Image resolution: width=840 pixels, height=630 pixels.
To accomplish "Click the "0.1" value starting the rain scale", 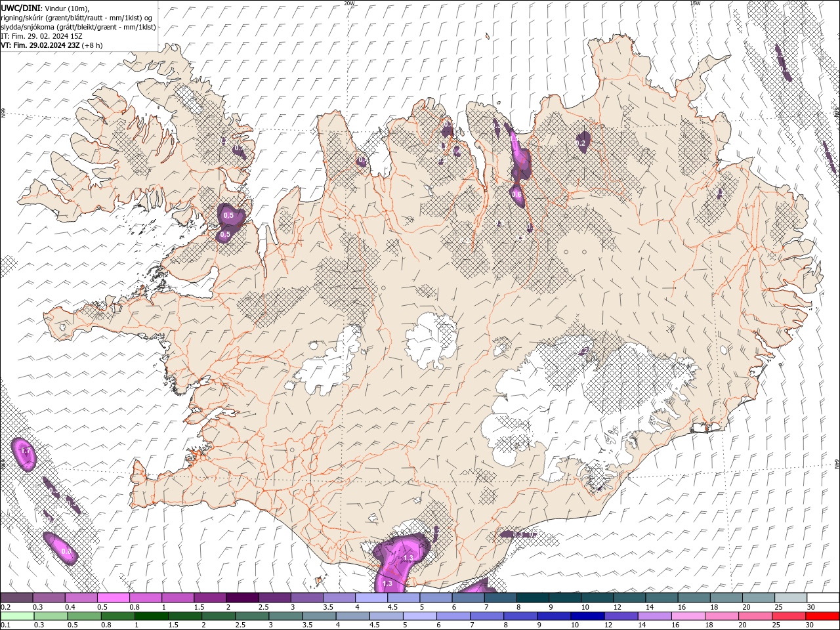I will [x=5, y=625].
